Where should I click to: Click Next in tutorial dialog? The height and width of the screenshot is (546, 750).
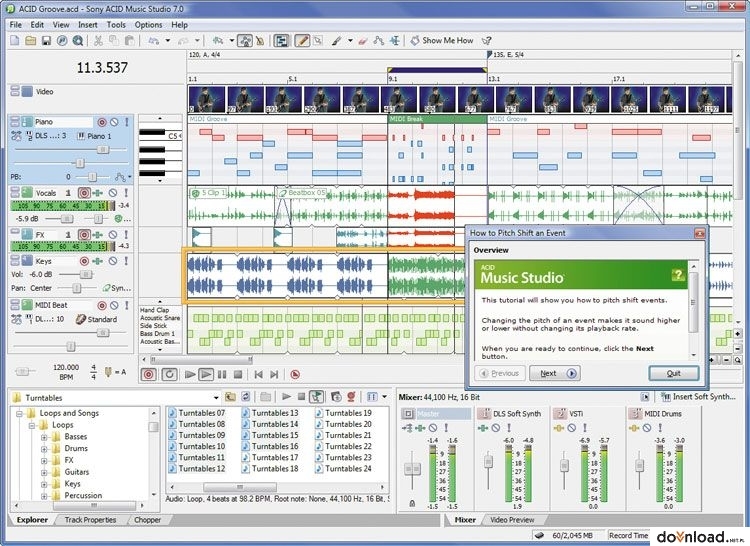pyautogui.click(x=555, y=373)
